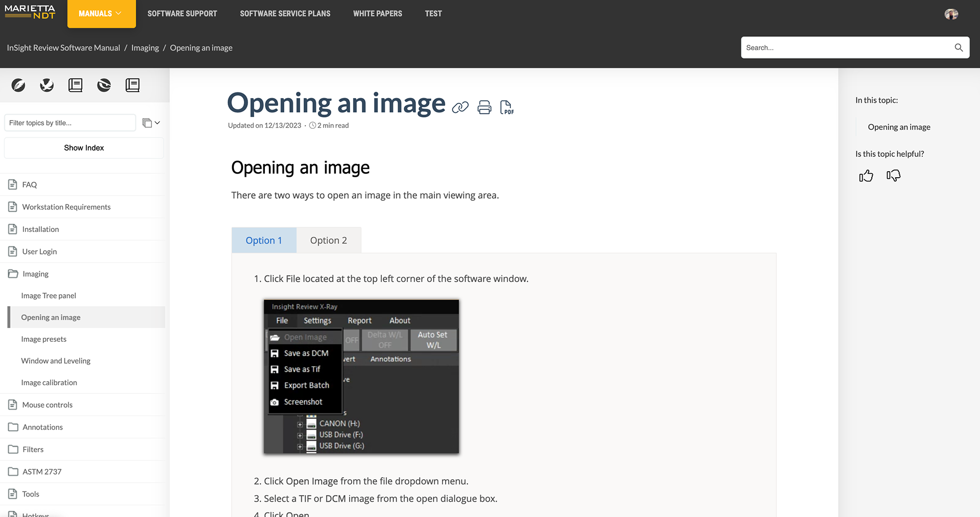Viewport: 980px width, 517px height.
Task: Open the feather quill manual icon
Action: click(18, 85)
